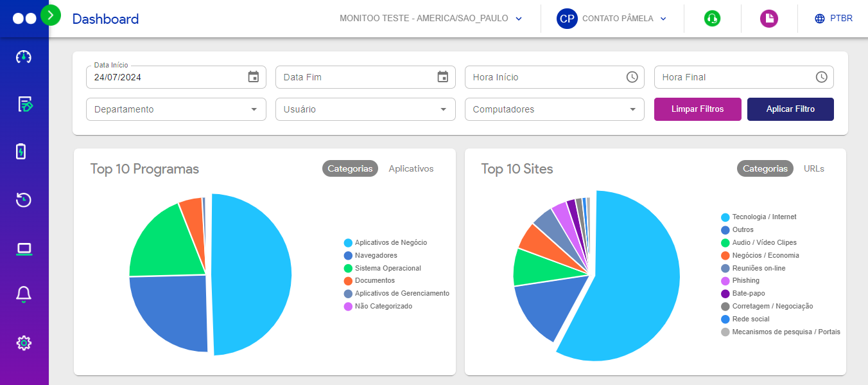Switch to URLs tab in Top 10 Sites
The height and width of the screenshot is (385, 868).
(x=813, y=168)
